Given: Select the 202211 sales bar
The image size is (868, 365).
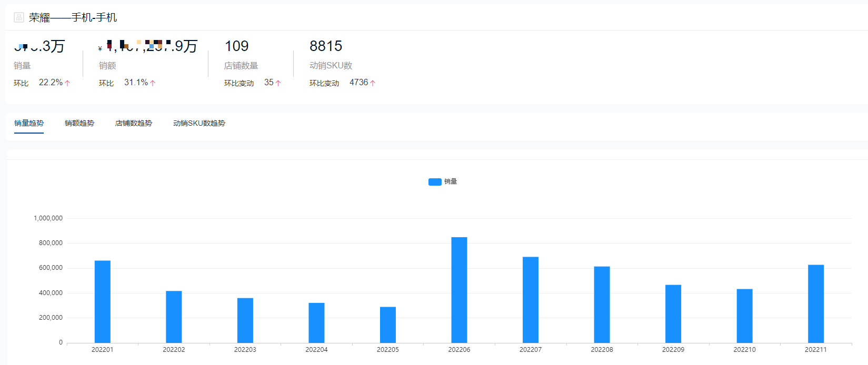Looking at the screenshot, I should click(x=816, y=303).
